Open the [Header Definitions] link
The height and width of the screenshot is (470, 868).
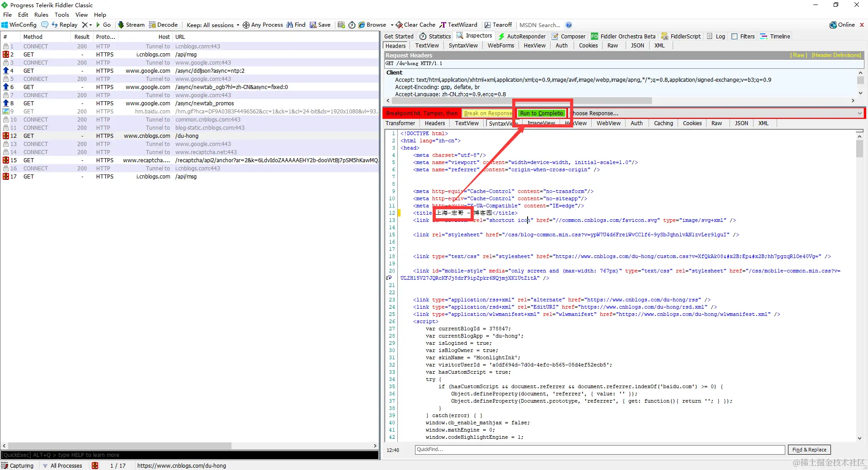point(836,55)
